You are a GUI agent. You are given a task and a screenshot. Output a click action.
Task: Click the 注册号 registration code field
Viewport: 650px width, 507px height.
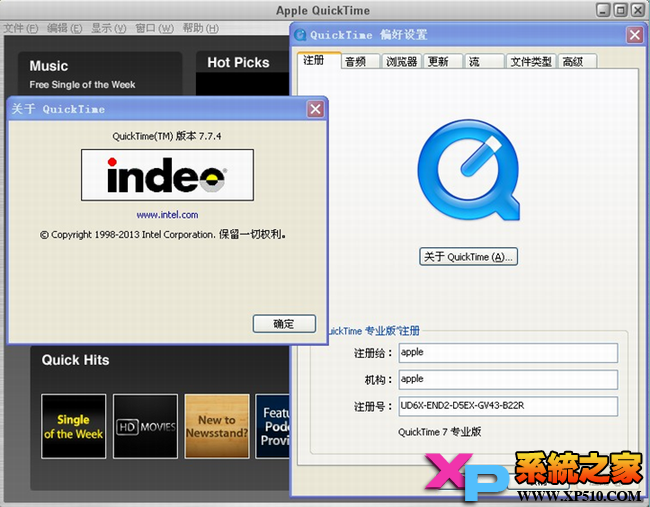click(x=508, y=406)
